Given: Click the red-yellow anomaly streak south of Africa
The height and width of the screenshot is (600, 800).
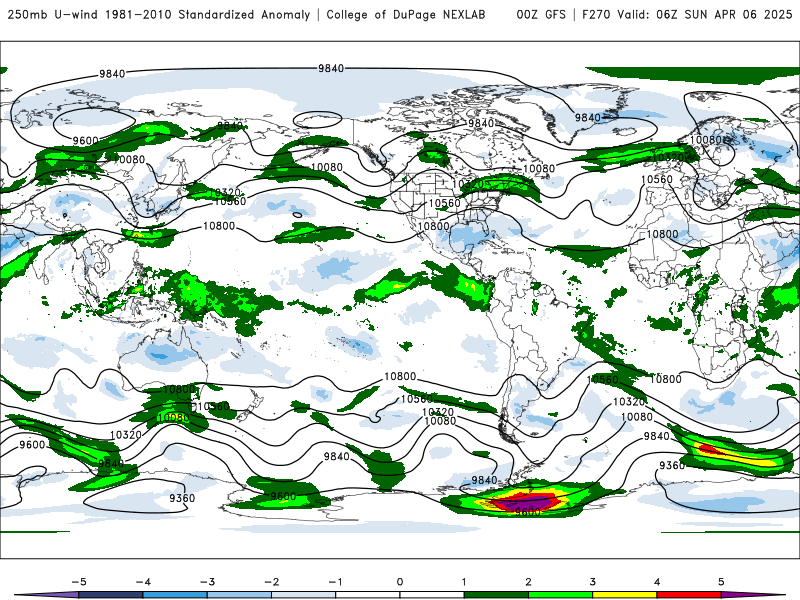Looking at the screenshot, I should pyautogui.click(x=735, y=454).
